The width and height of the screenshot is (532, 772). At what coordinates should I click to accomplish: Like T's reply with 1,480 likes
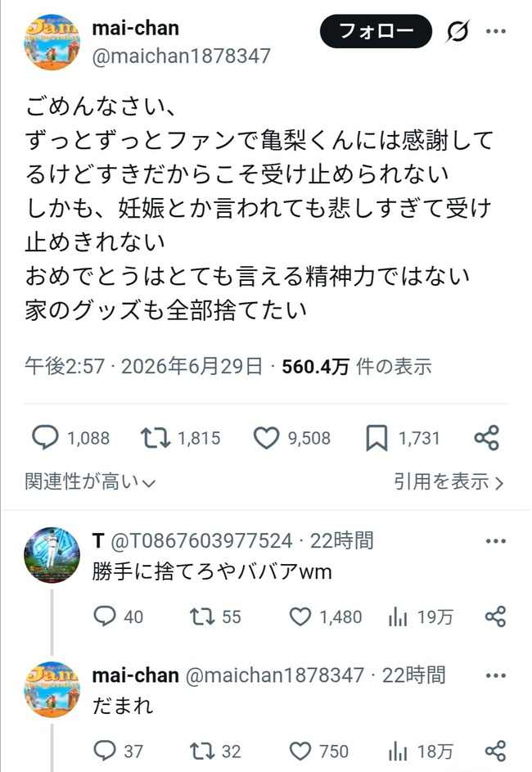[300, 616]
